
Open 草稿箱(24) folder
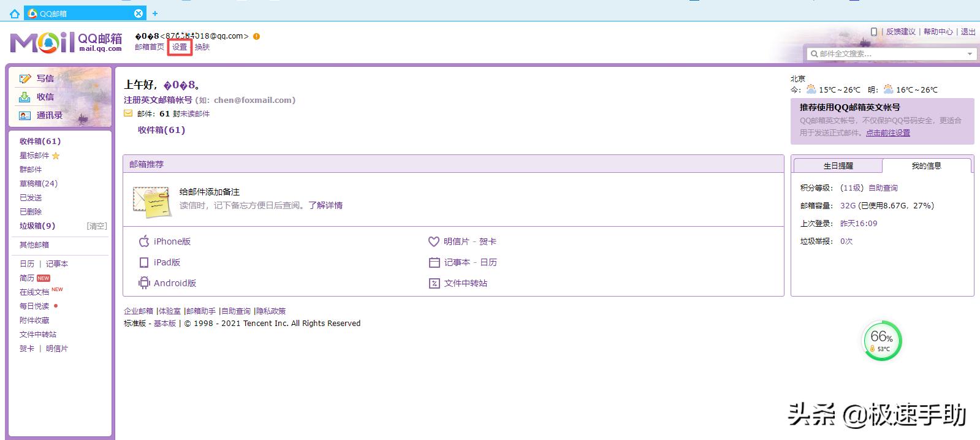[39, 184]
